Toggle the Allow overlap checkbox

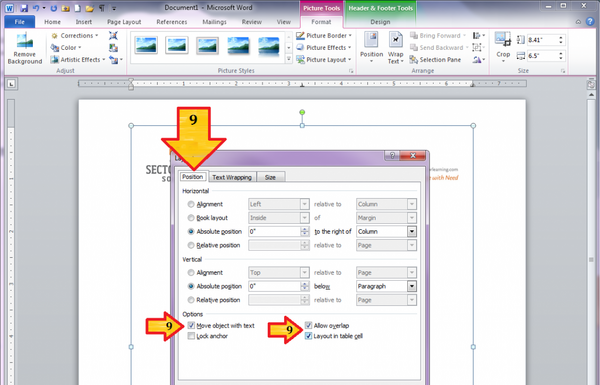[308, 326]
